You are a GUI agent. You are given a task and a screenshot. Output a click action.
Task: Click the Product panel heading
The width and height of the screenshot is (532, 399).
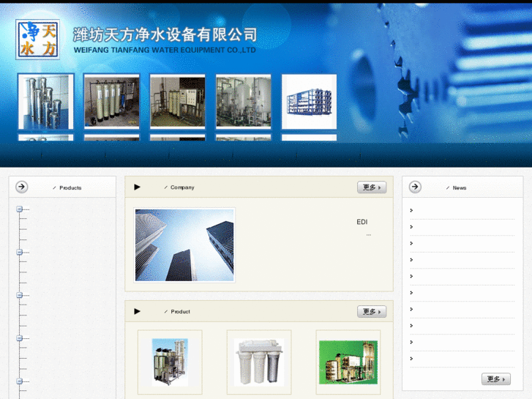(180, 312)
